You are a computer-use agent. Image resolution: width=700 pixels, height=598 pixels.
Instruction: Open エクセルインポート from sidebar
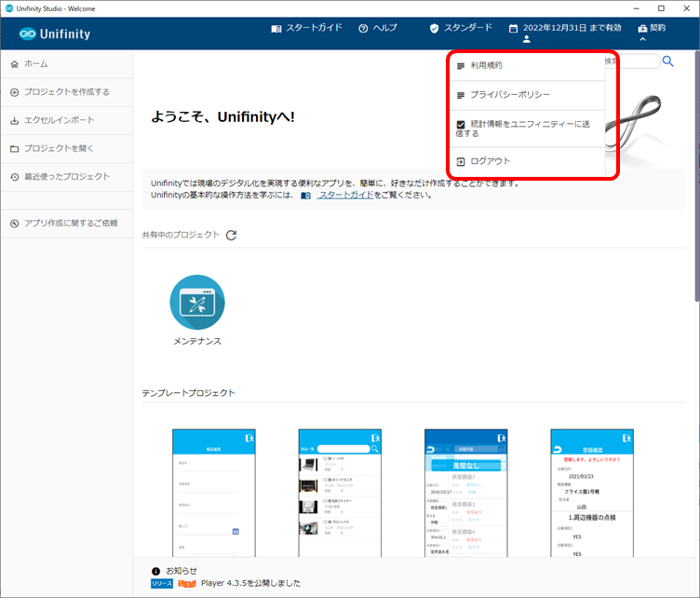[x=59, y=120]
